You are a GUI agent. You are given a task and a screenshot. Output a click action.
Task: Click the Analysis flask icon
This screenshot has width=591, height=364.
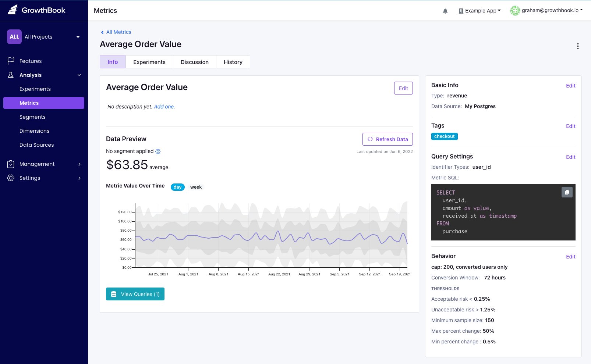[x=11, y=75]
